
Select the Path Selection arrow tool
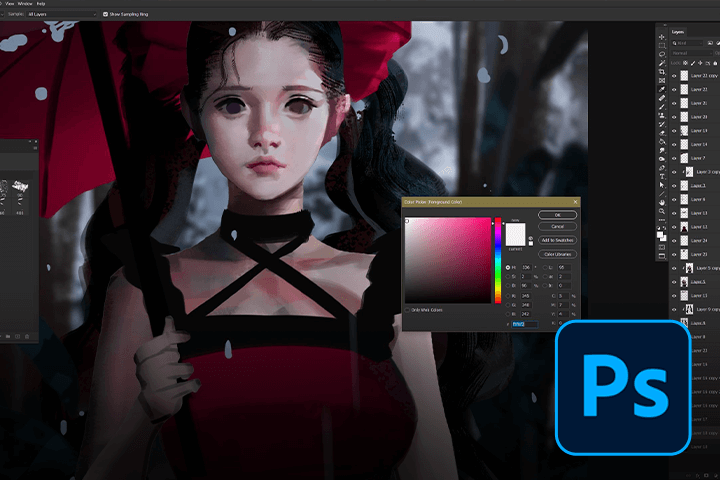[662, 185]
